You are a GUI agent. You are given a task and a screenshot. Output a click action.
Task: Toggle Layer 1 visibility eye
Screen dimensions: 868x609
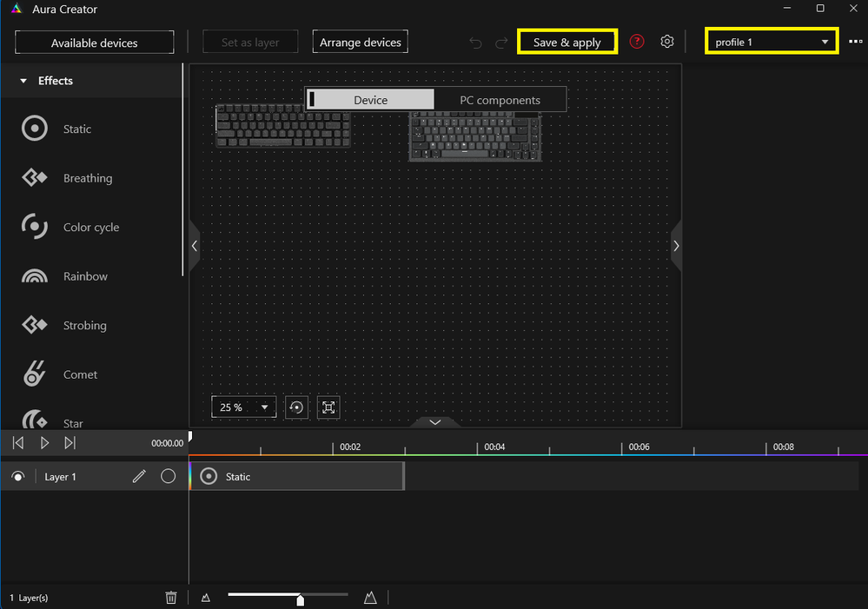click(17, 476)
